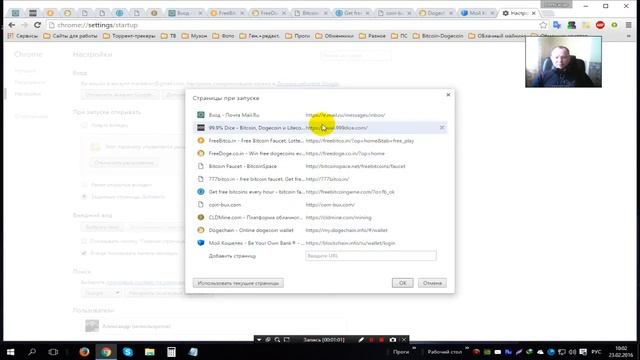Click the blockchain.info wallet login URL
The width and height of the screenshot is (640, 360).
click(351, 243)
